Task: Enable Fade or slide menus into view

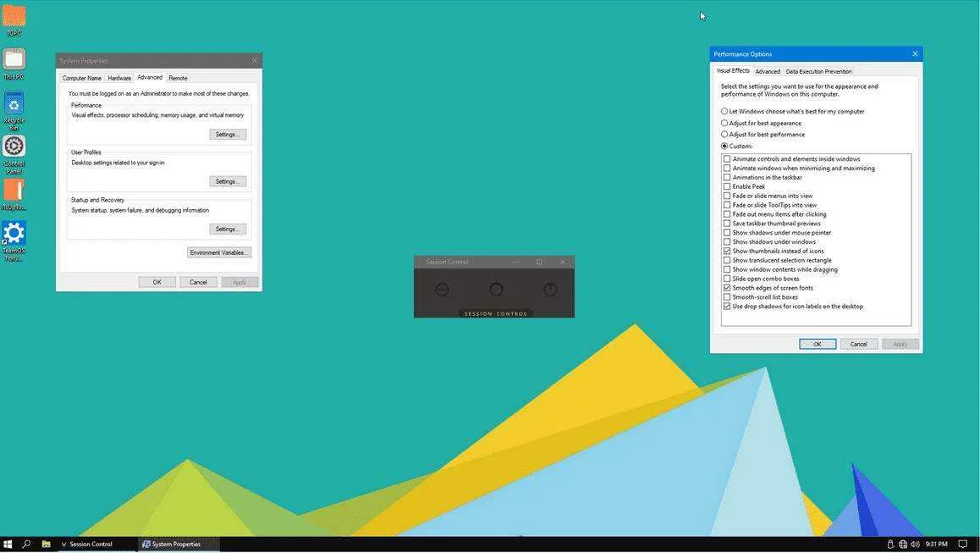Action: (x=727, y=196)
